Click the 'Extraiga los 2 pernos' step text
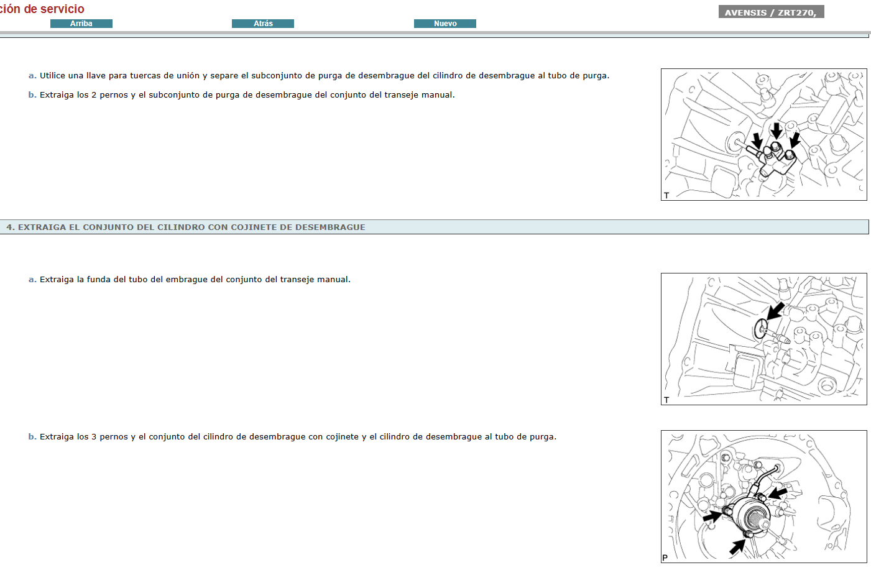The width and height of the screenshot is (871, 588). coord(247,95)
